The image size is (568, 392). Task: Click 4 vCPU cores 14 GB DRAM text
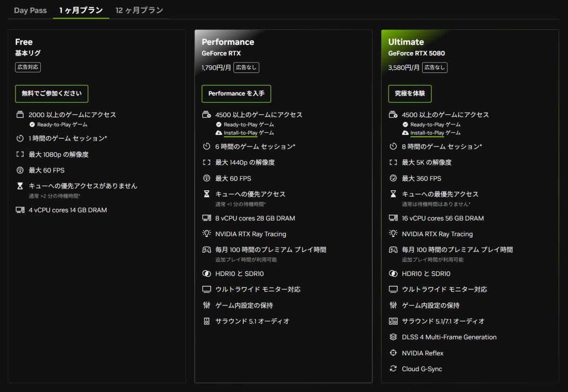point(68,210)
